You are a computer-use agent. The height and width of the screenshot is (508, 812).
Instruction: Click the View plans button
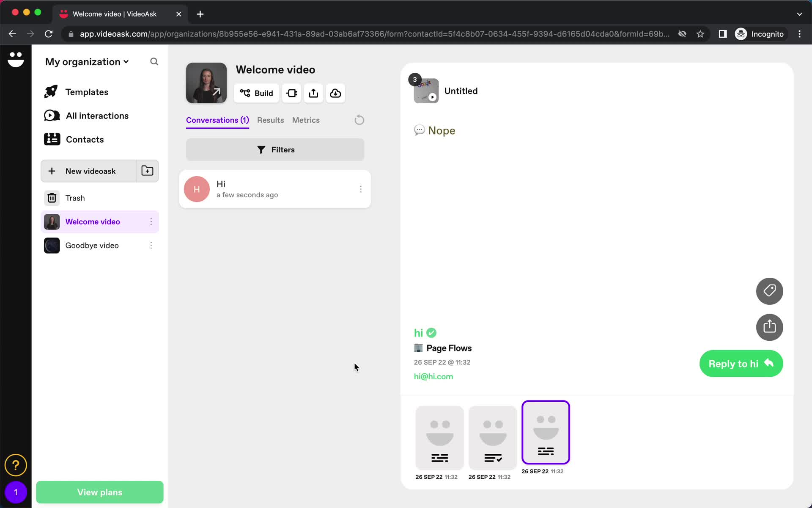99,491
